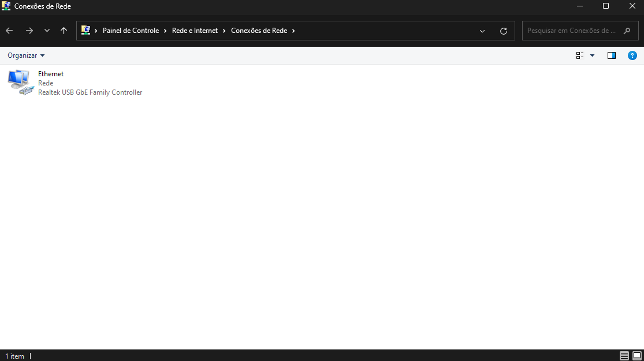Maximize the Conexões de Rede window

tap(606, 6)
